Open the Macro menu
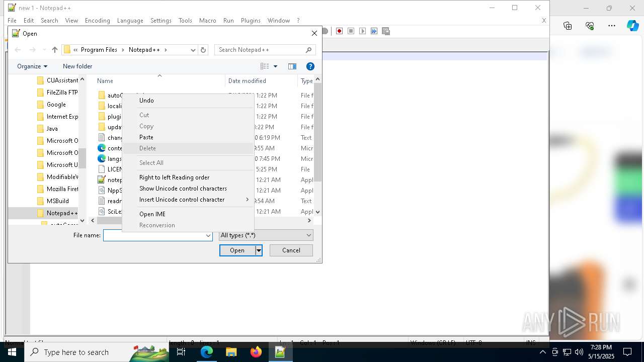 pyautogui.click(x=207, y=21)
